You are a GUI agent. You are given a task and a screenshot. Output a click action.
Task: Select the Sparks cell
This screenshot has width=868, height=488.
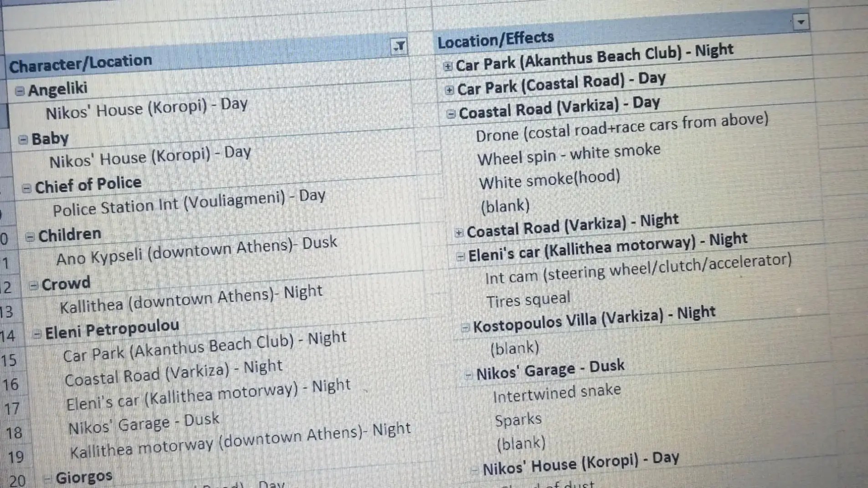click(x=519, y=420)
